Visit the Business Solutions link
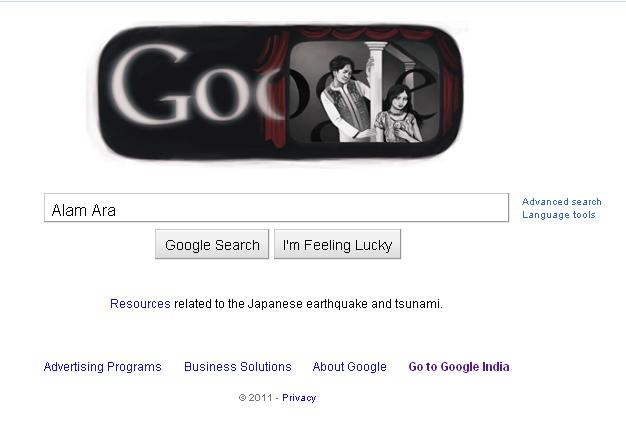This screenshot has height=426, width=626. (238, 367)
